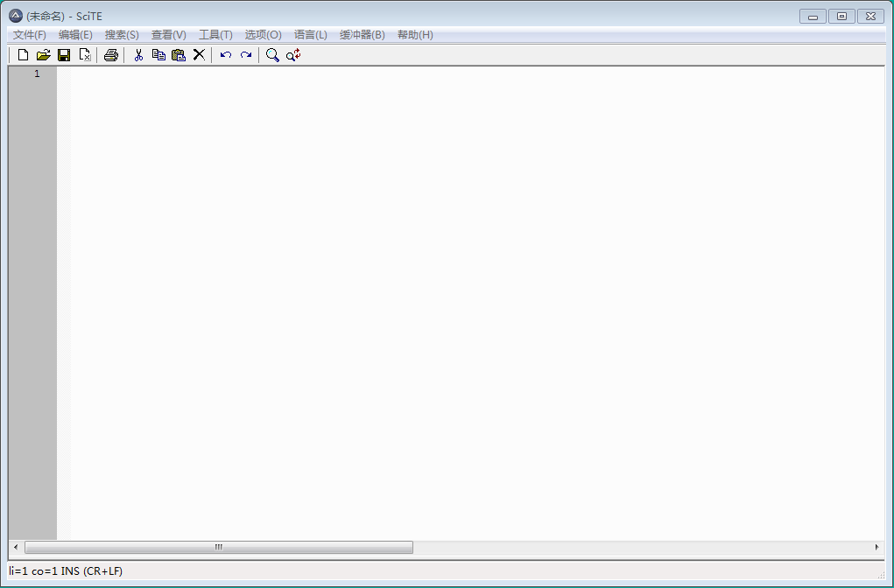Click the horizontal scrollbar thumb

[x=219, y=547]
